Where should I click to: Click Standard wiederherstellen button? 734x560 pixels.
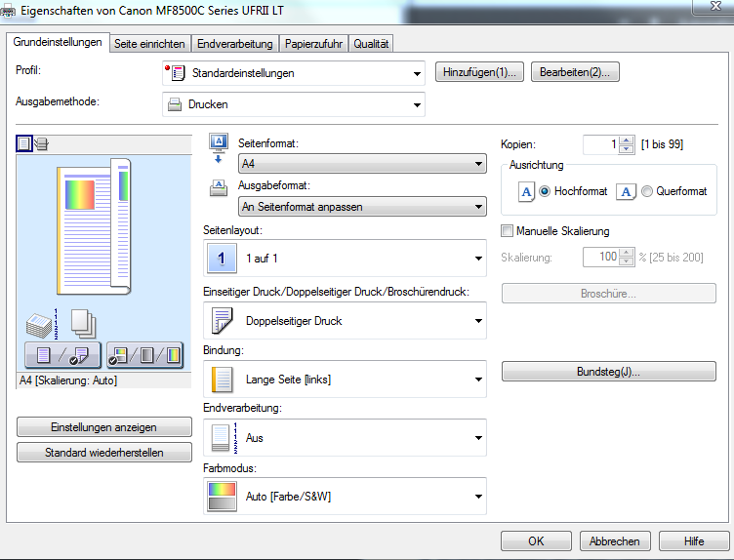pyautogui.click(x=103, y=453)
